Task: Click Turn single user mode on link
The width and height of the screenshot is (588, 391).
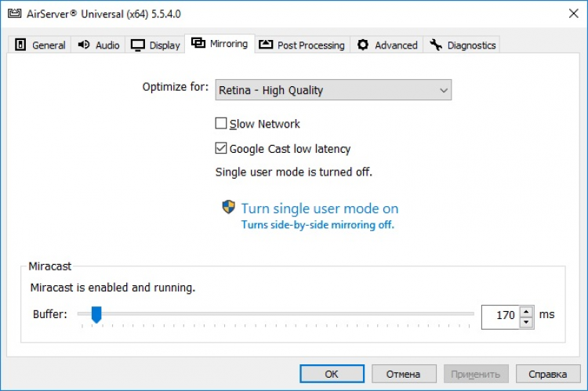Action: click(x=320, y=208)
